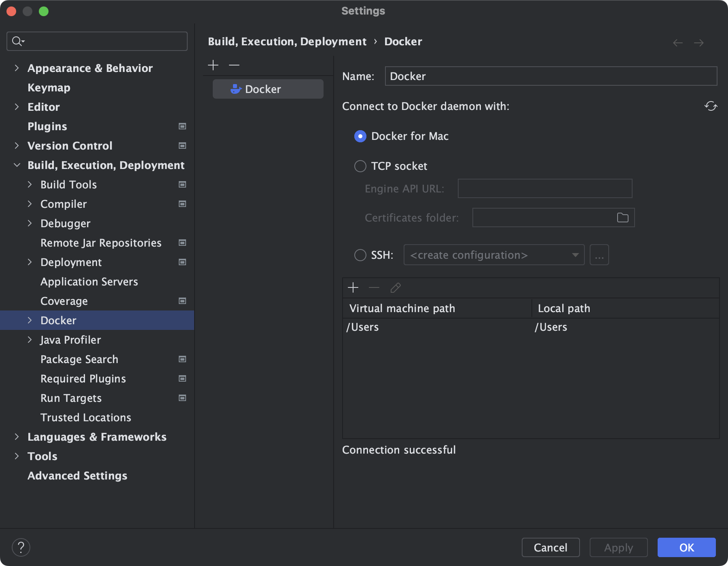The image size is (728, 566).
Task: Expand the Appearance & Behavior section
Action: (x=17, y=68)
